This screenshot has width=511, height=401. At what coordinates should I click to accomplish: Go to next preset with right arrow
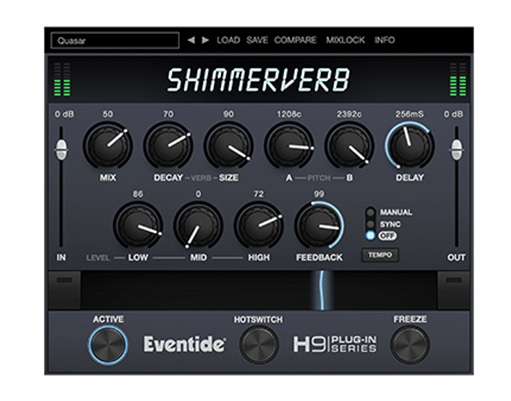205,40
